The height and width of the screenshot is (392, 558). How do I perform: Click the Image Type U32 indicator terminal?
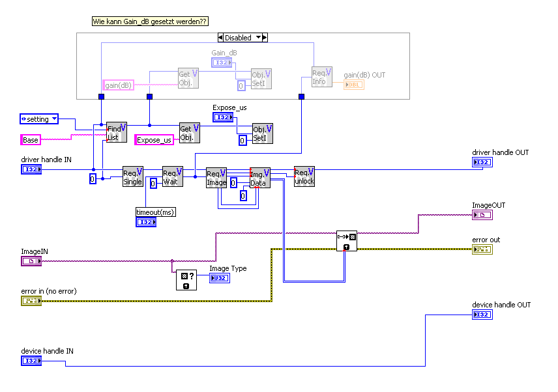[220, 278]
